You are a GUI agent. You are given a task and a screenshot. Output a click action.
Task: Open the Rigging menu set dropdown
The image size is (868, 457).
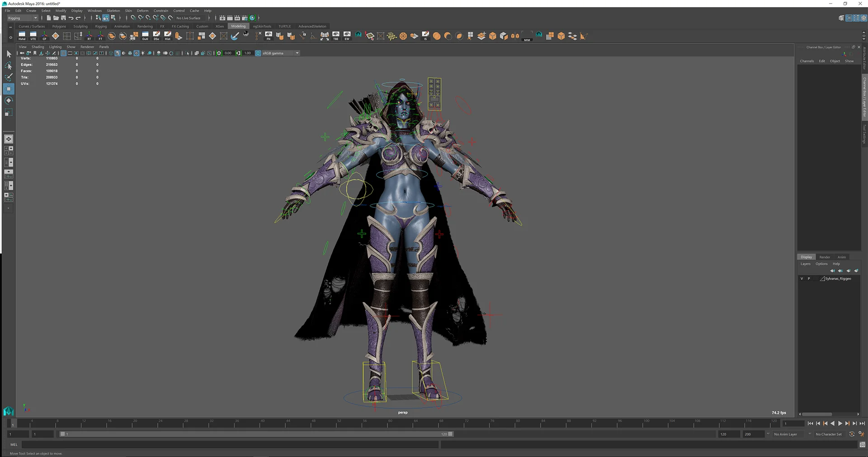(23, 18)
